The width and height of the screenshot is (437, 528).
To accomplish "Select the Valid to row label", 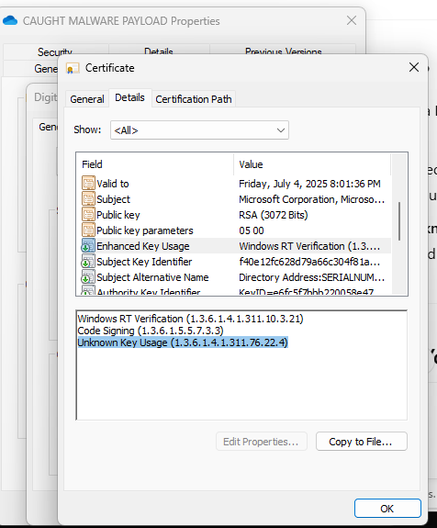I will tap(113, 184).
